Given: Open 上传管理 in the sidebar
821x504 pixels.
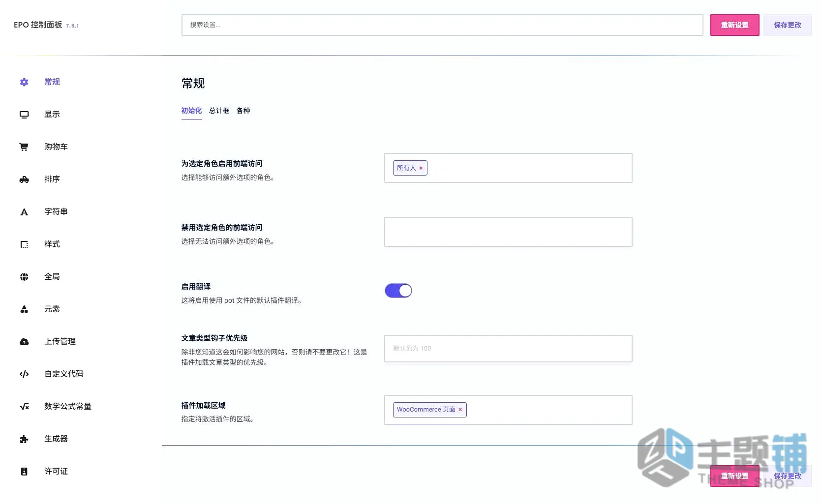Looking at the screenshot, I should (60, 342).
